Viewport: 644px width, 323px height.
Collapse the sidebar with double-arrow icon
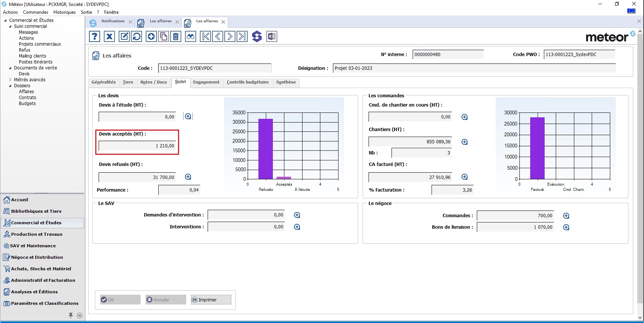(x=80, y=316)
